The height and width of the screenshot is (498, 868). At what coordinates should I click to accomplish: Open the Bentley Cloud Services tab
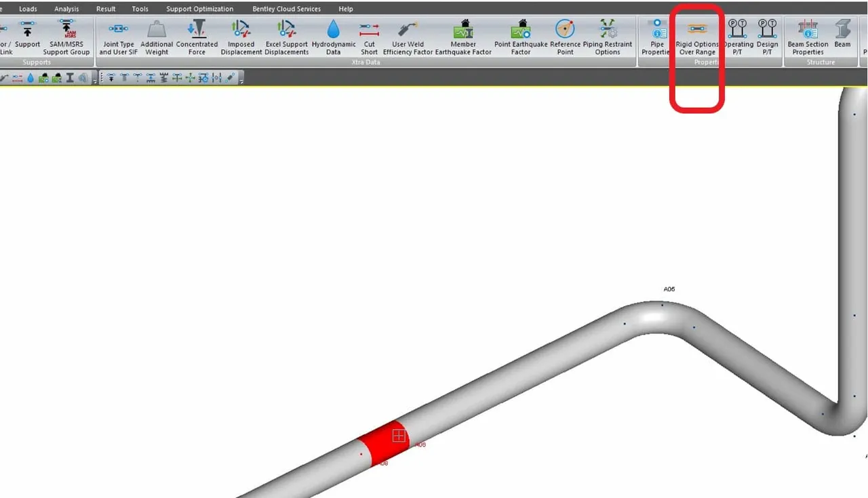[286, 9]
